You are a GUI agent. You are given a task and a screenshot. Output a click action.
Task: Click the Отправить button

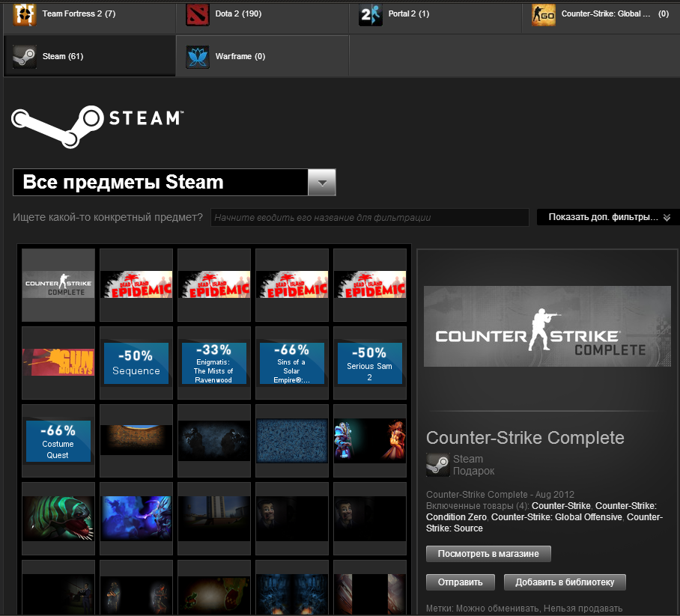click(460, 582)
